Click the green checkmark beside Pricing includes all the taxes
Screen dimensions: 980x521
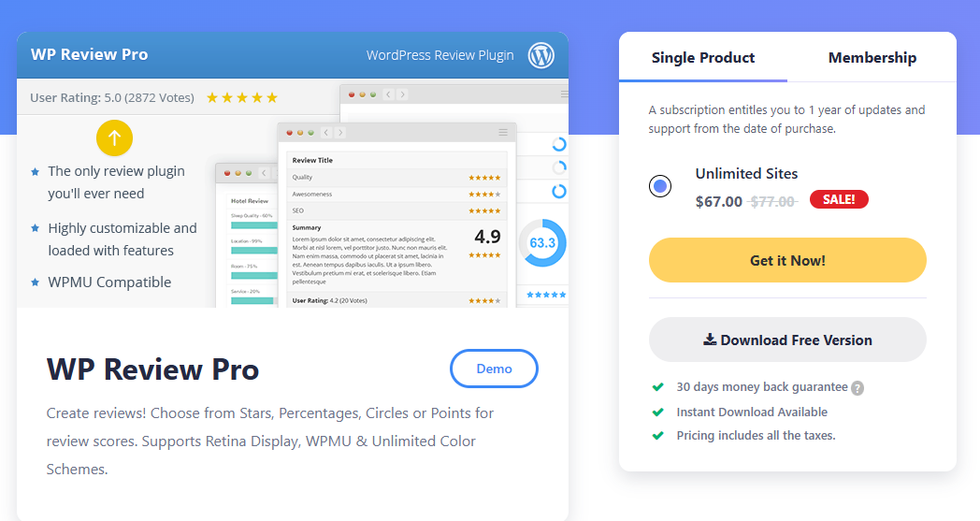click(657, 436)
